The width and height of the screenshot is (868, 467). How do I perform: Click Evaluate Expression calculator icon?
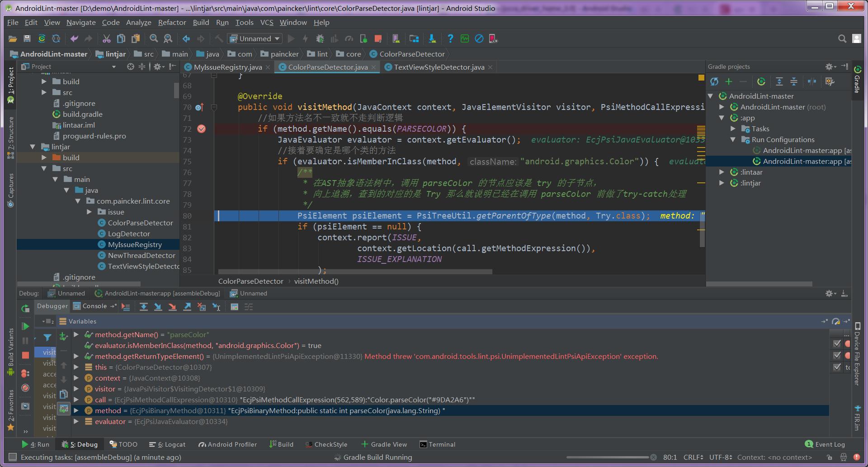(234, 307)
